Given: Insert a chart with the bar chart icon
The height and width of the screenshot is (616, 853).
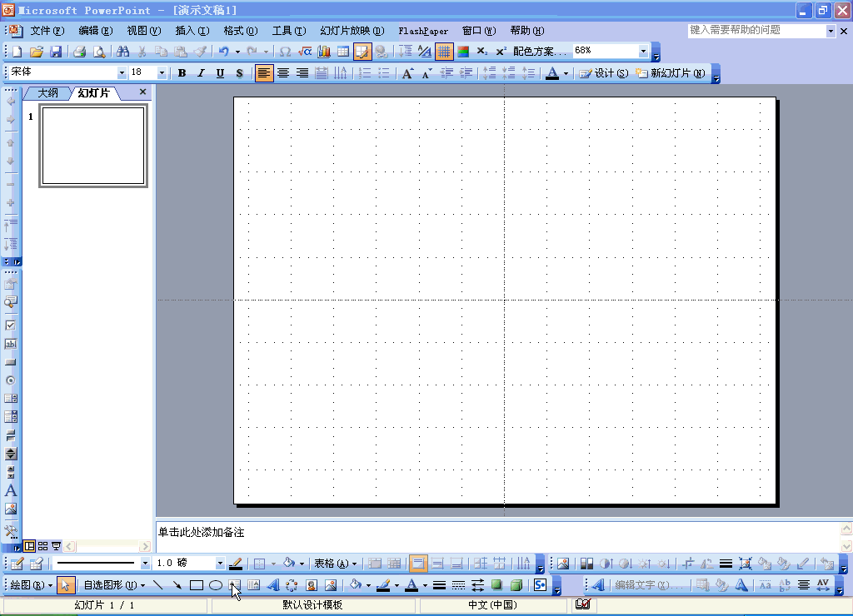Looking at the screenshot, I should (x=324, y=52).
